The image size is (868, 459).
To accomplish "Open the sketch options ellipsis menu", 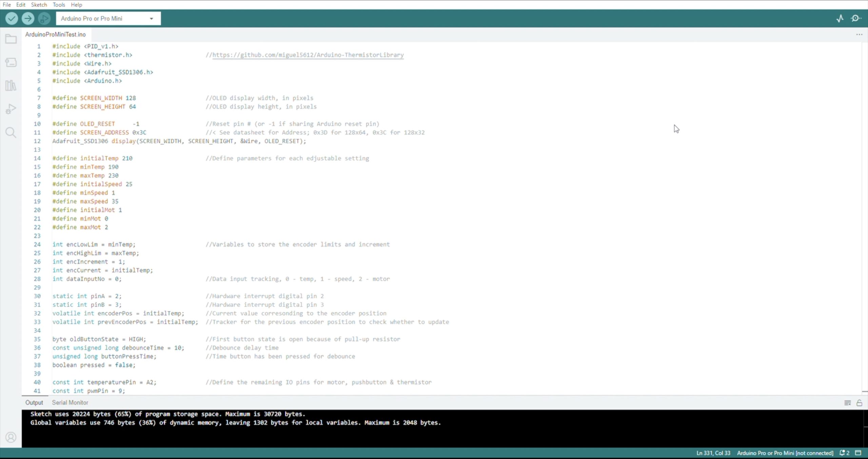I will (859, 34).
